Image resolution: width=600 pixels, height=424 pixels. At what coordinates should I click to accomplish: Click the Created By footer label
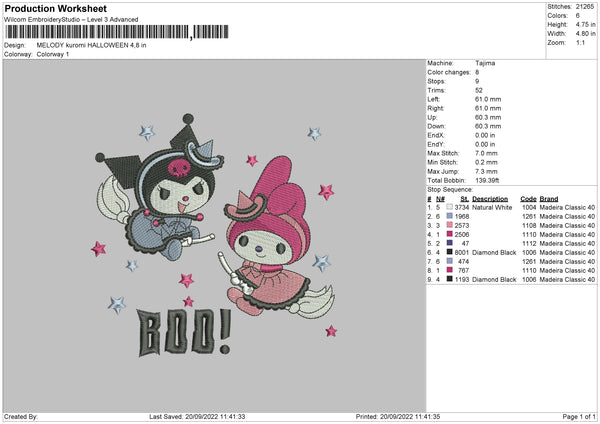[21, 417]
